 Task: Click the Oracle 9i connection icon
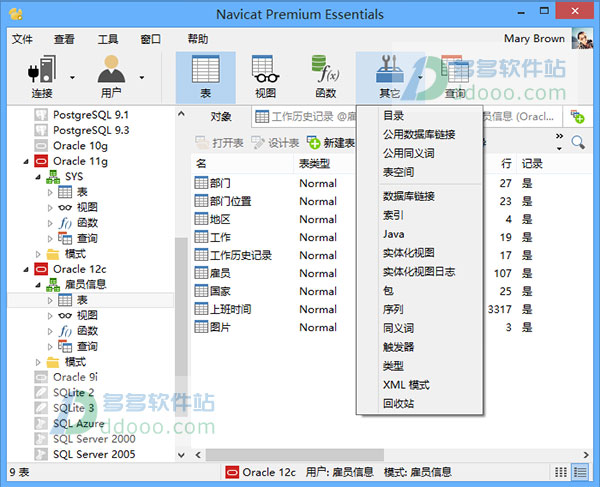tap(41, 377)
